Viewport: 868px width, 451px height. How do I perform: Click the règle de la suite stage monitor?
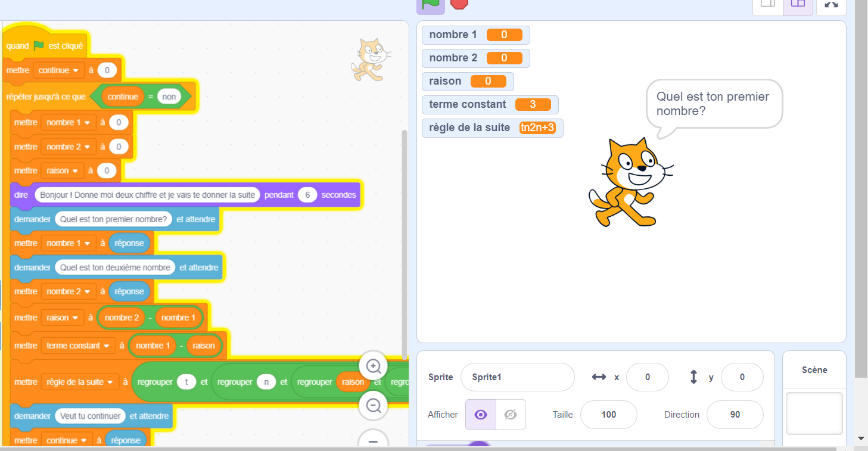[492, 127]
